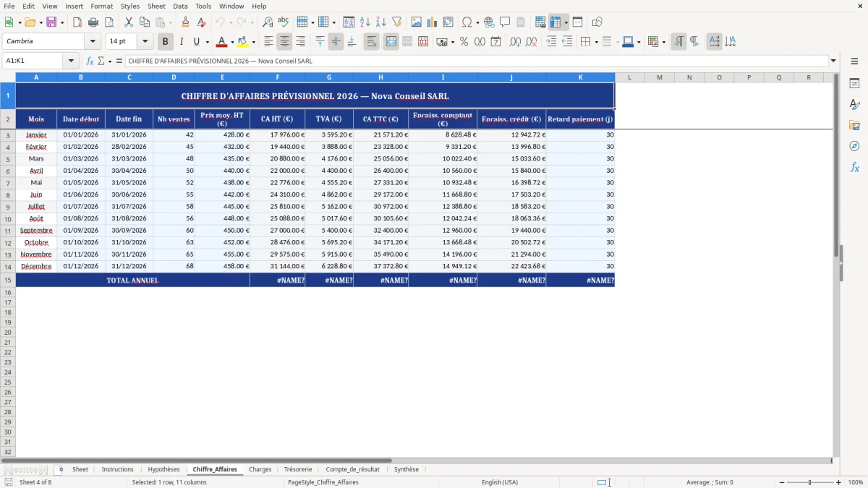Click the Open folder icon

[x=30, y=22]
